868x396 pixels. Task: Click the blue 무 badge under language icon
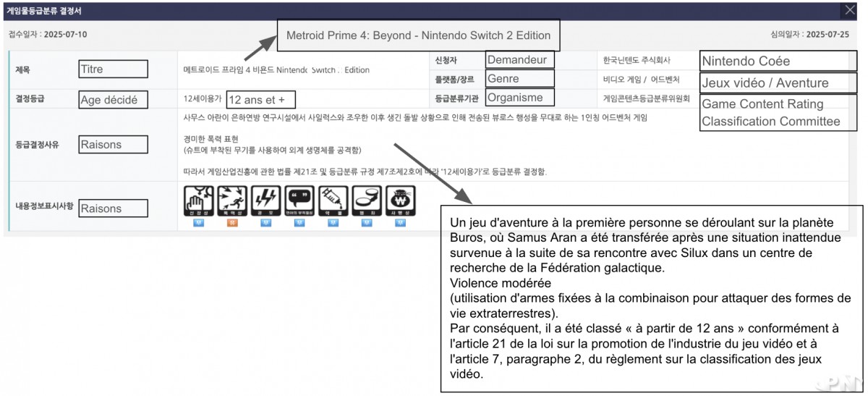299,222
